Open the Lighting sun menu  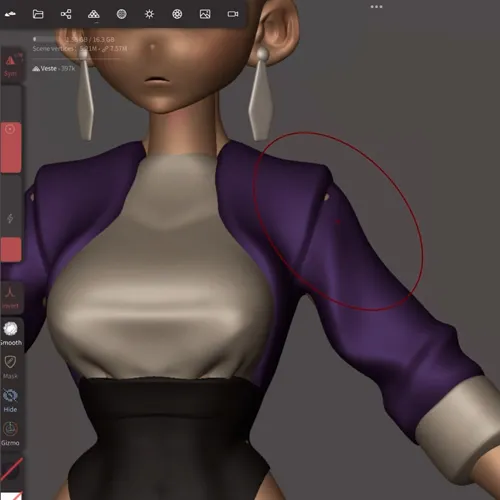(x=149, y=14)
